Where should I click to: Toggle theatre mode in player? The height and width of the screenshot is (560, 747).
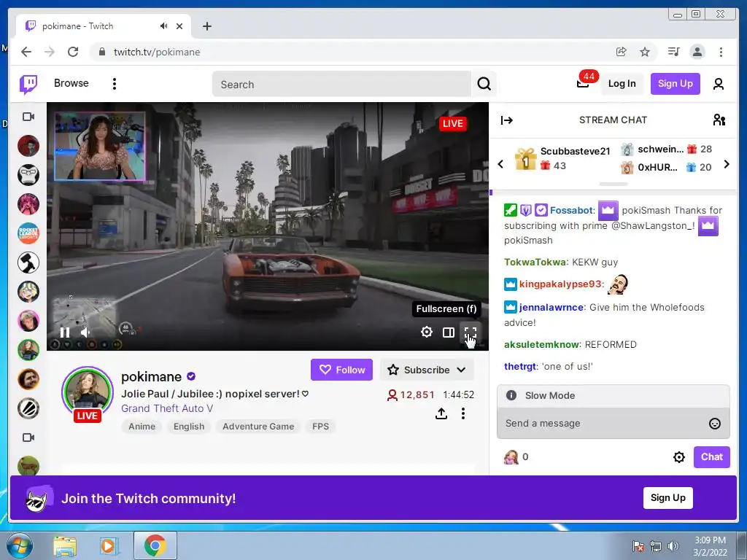tap(449, 332)
